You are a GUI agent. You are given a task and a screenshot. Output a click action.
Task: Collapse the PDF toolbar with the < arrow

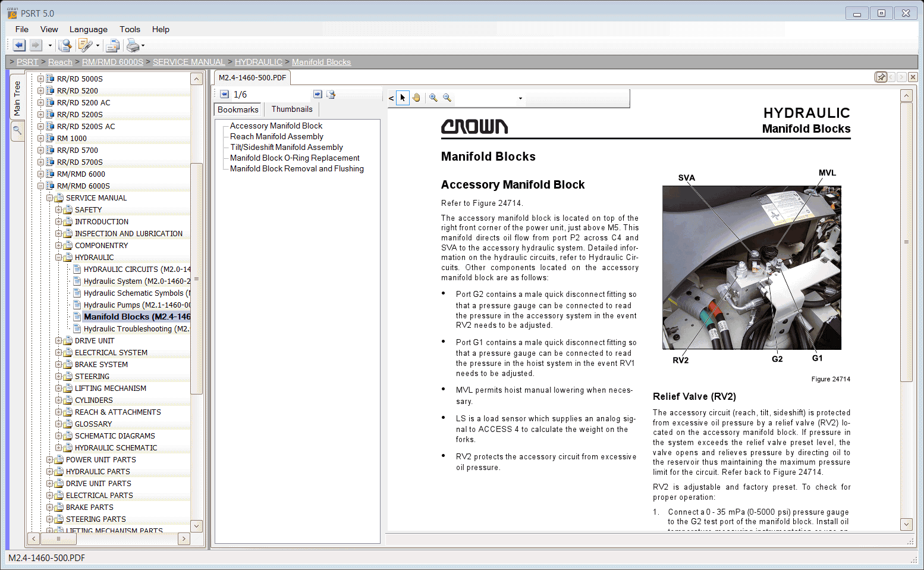click(391, 98)
